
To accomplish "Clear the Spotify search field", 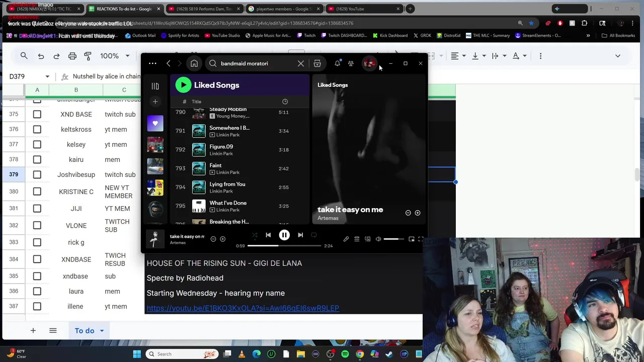I will pos(301,63).
